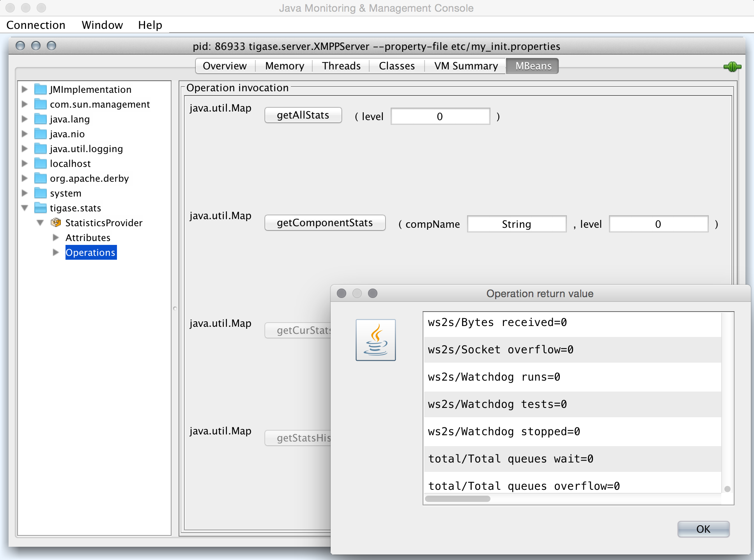Click the localhost folder icon
The image size is (754, 560).
tap(41, 163)
